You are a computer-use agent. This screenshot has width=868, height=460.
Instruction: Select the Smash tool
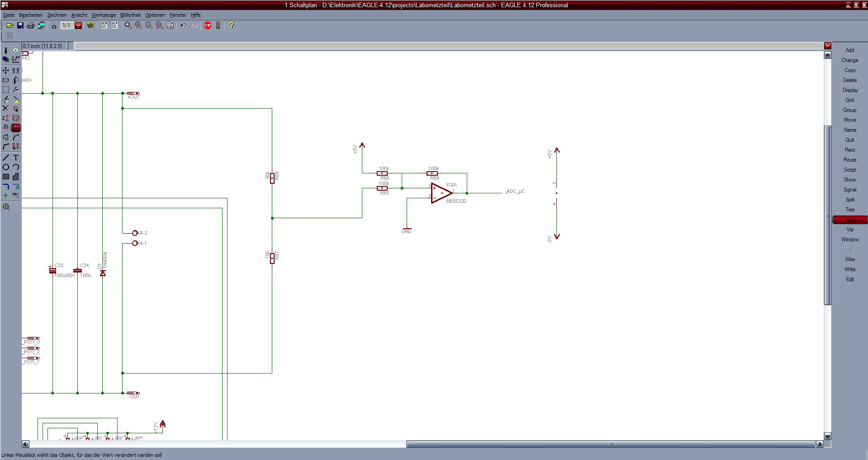tap(6, 137)
